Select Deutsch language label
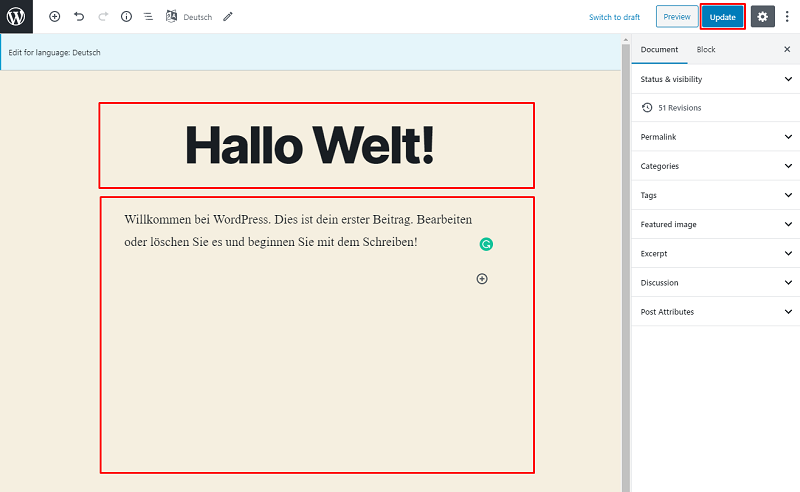The image size is (800, 492). tap(197, 17)
